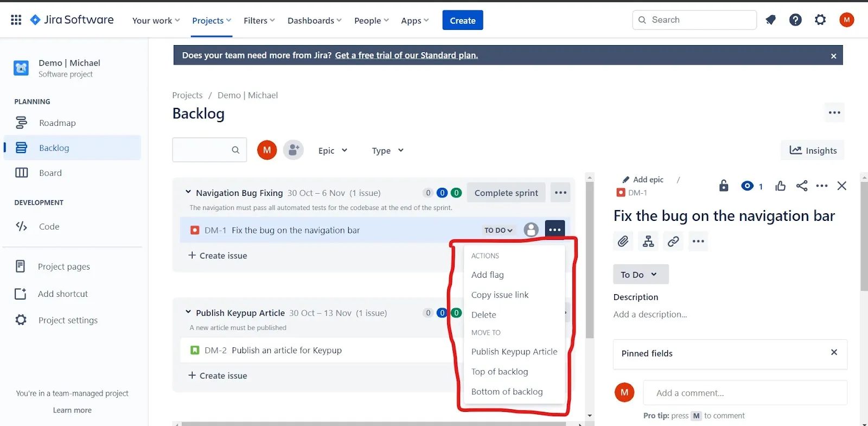Open the help question mark icon
The height and width of the screenshot is (426, 868).
point(795,20)
